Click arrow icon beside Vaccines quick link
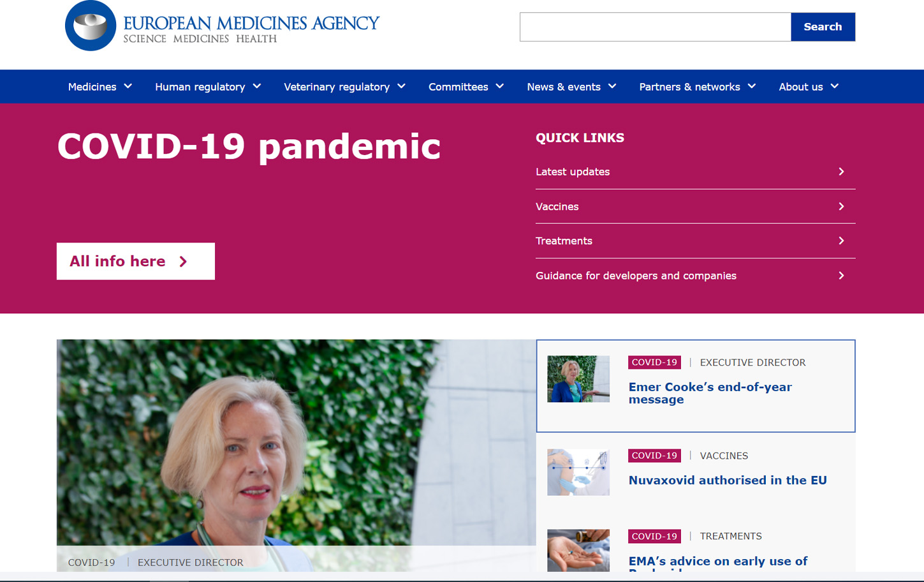Screen dimensions: 924x582 pos(842,206)
